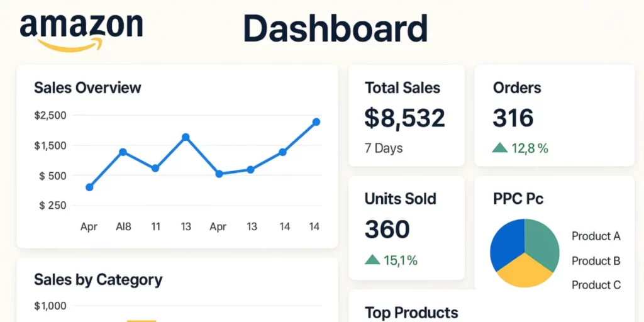Click the Product C legend label
Viewport: 644px width, 322px height.
[x=596, y=285]
